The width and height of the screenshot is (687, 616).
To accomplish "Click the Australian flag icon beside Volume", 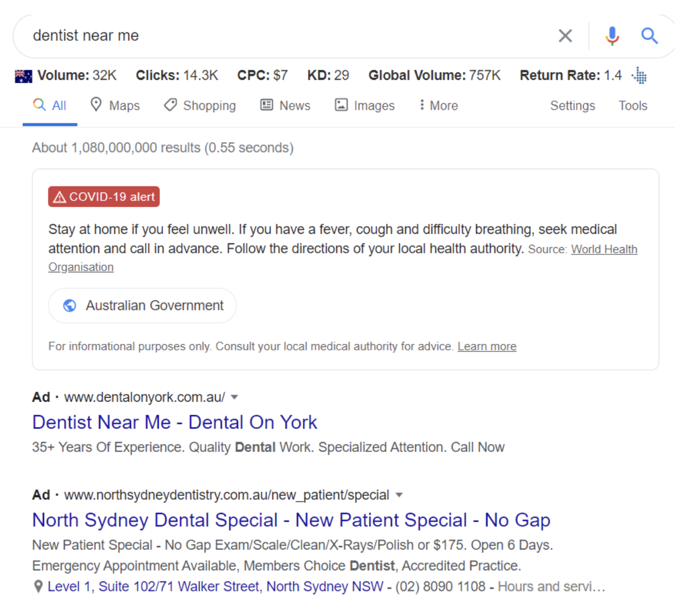I will tap(23, 76).
